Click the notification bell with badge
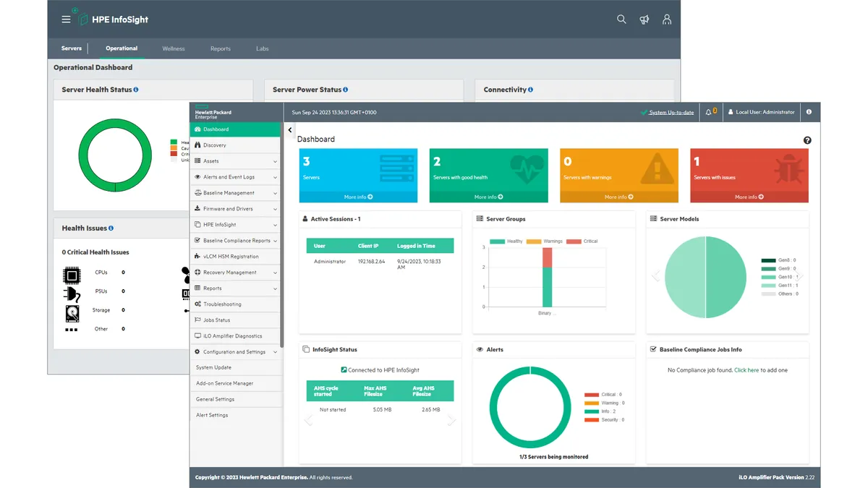Image resolution: width=868 pixels, height=488 pixels. (710, 112)
